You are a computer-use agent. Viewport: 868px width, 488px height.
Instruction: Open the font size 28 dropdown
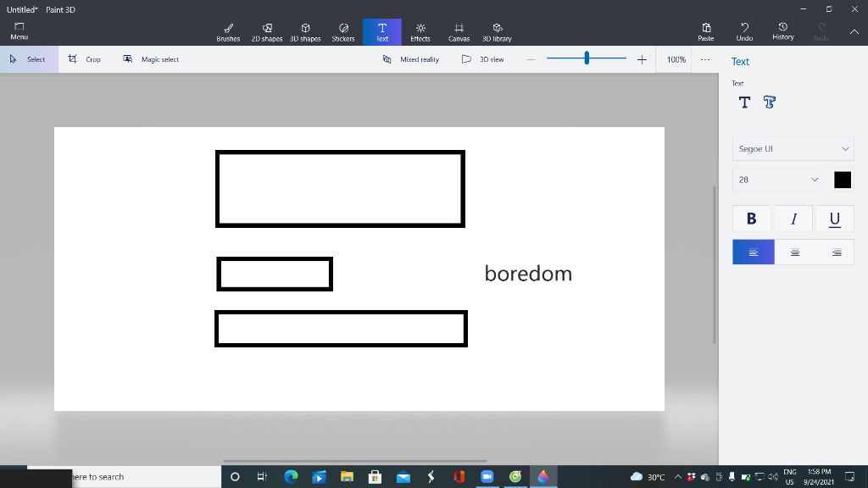(x=778, y=180)
